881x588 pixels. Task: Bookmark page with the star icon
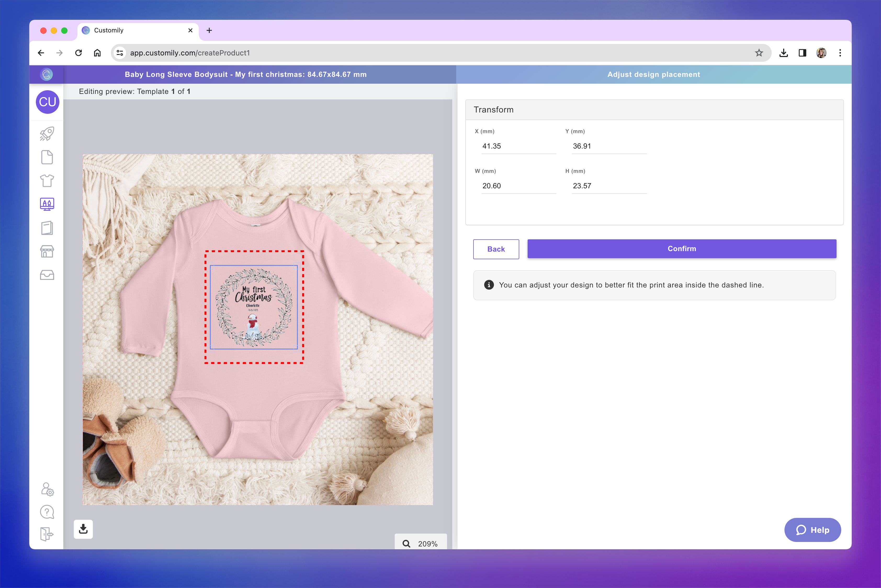click(x=759, y=53)
